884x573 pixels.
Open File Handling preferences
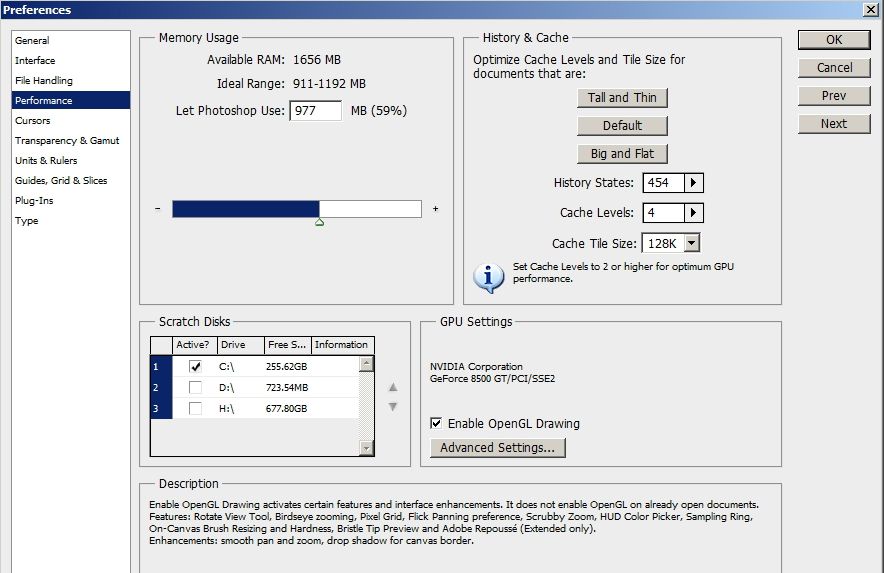click(70, 81)
